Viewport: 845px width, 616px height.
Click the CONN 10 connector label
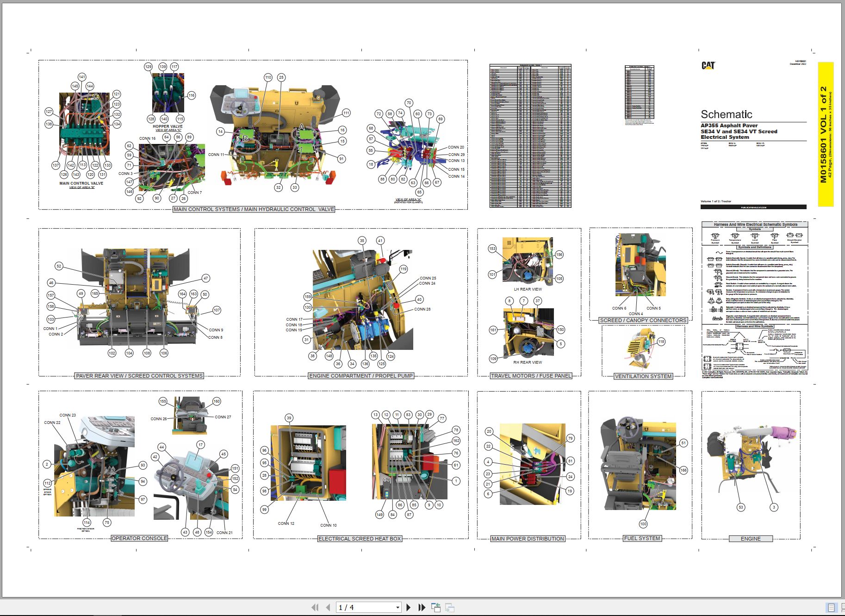point(329,525)
